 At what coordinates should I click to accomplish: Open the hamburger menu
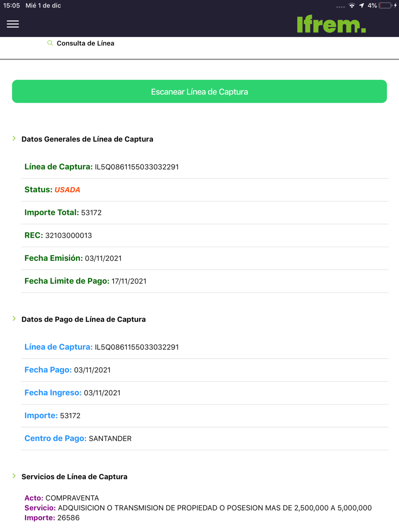(13, 24)
